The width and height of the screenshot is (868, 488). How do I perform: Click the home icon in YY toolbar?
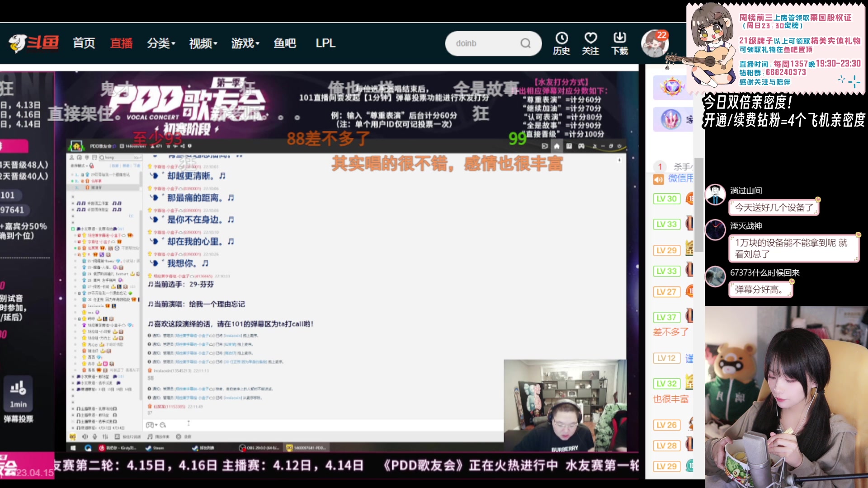click(557, 146)
